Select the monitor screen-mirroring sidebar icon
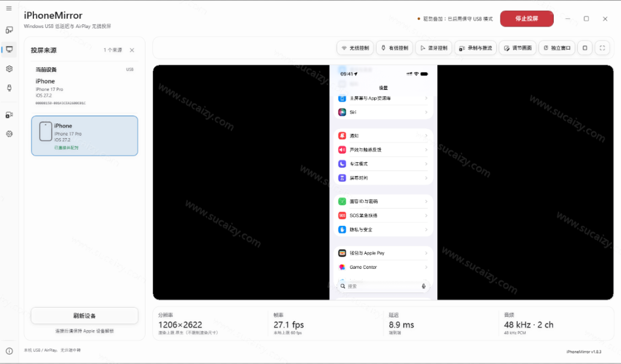The height and width of the screenshot is (364, 621). coord(9,50)
